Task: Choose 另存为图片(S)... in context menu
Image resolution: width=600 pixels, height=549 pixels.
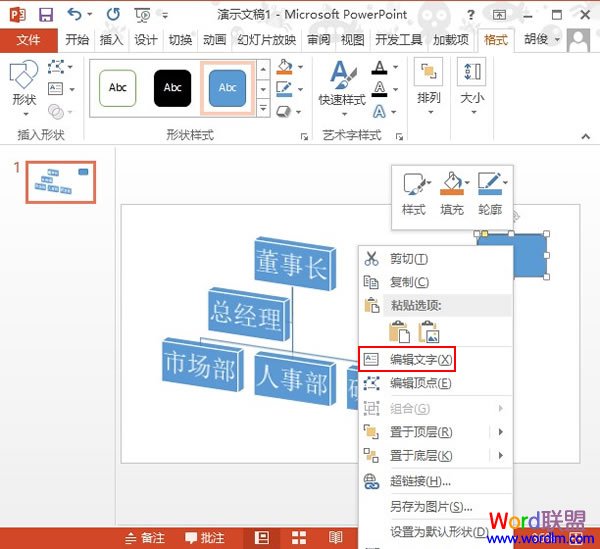Action: click(x=435, y=507)
